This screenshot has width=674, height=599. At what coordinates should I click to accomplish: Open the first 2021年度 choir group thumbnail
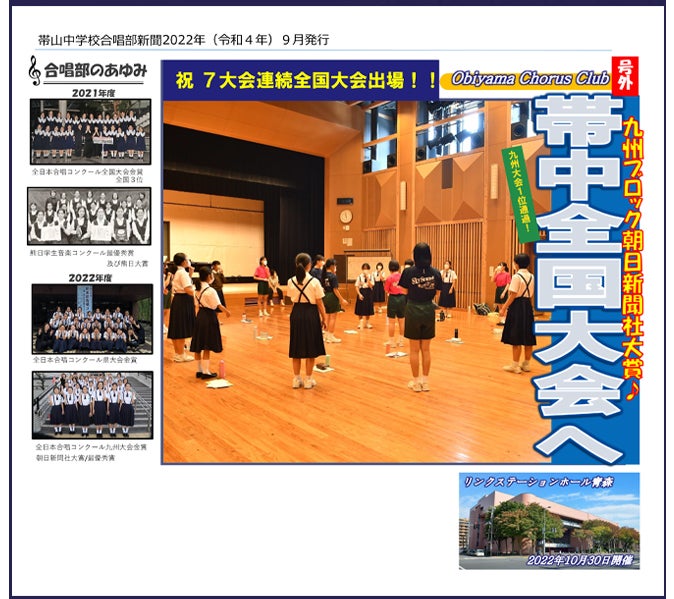(x=90, y=131)
